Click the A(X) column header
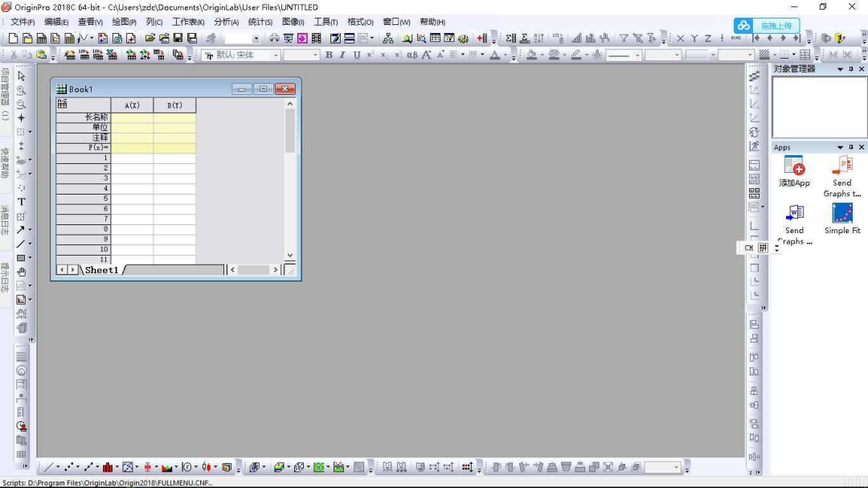The height and width of the screenshot is (488, 868). (x=132, y=105)
